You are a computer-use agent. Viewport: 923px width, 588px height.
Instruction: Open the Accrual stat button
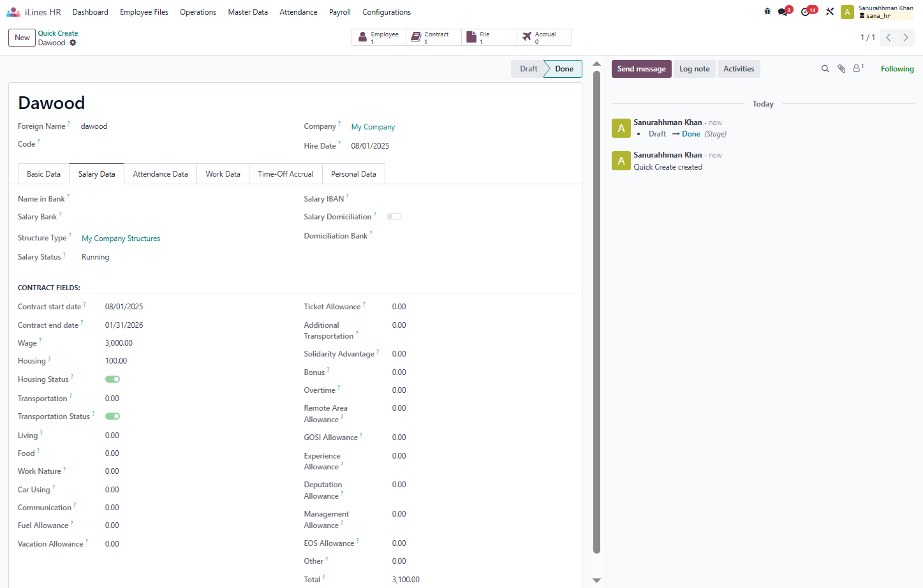pos(544,38)
